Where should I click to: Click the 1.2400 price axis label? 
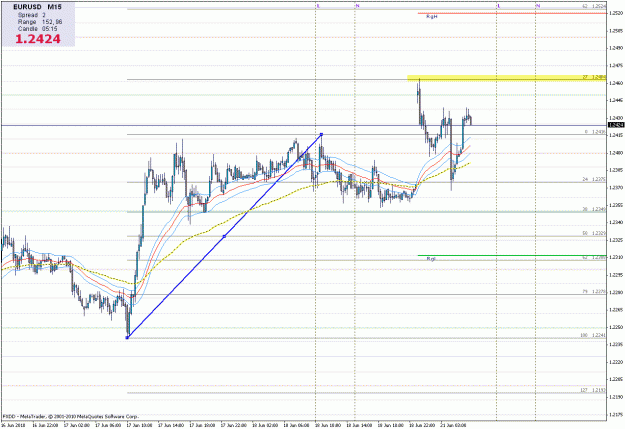coord(616,153)
